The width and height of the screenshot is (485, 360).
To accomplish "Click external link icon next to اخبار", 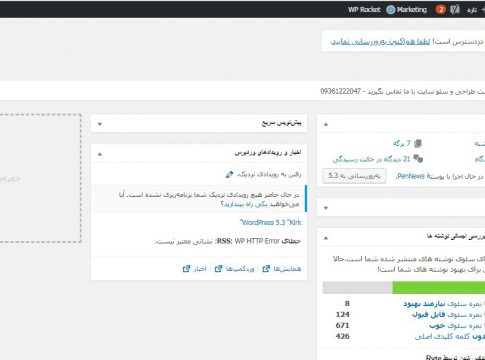I will (186, 269).
